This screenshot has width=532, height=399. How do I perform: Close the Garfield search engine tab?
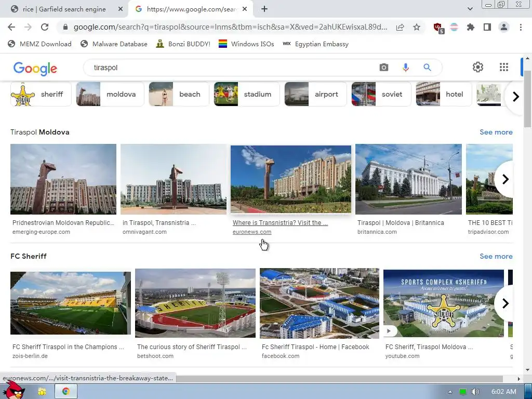(120, 9)
